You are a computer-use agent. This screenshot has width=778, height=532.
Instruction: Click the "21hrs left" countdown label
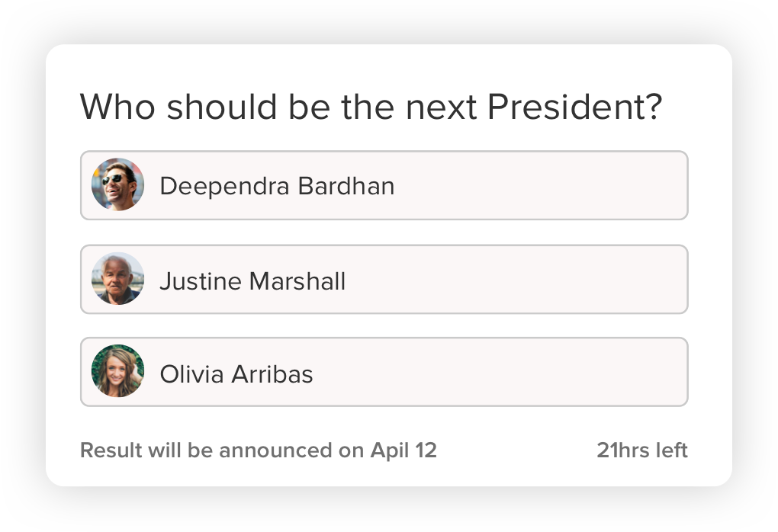(x=642, y=450)
